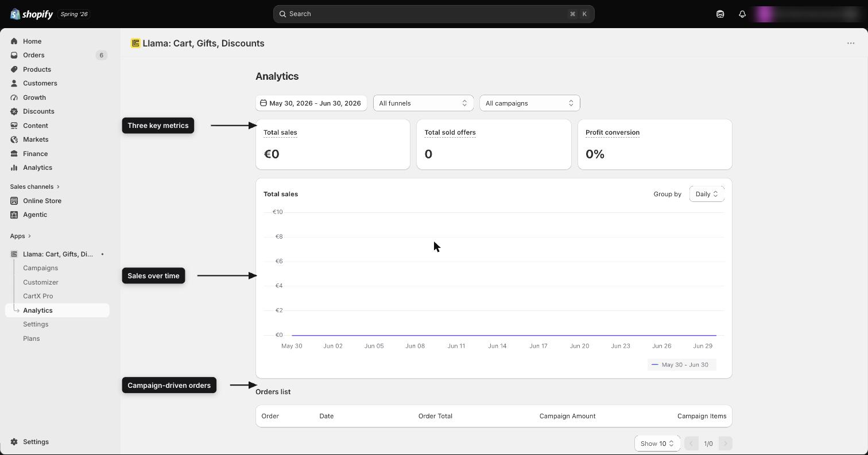Click the Llama app icon in sidebar
This screenshot has width=868, height=455.
(x=14, y=254)
